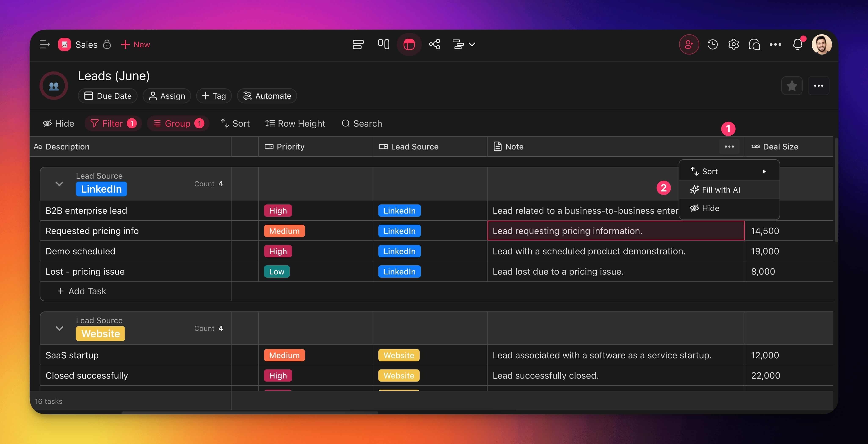Image resolution: width=868 pixels, height=444 pixels.
Task: Collapse the Website lead source group
Action: (59, 329)
